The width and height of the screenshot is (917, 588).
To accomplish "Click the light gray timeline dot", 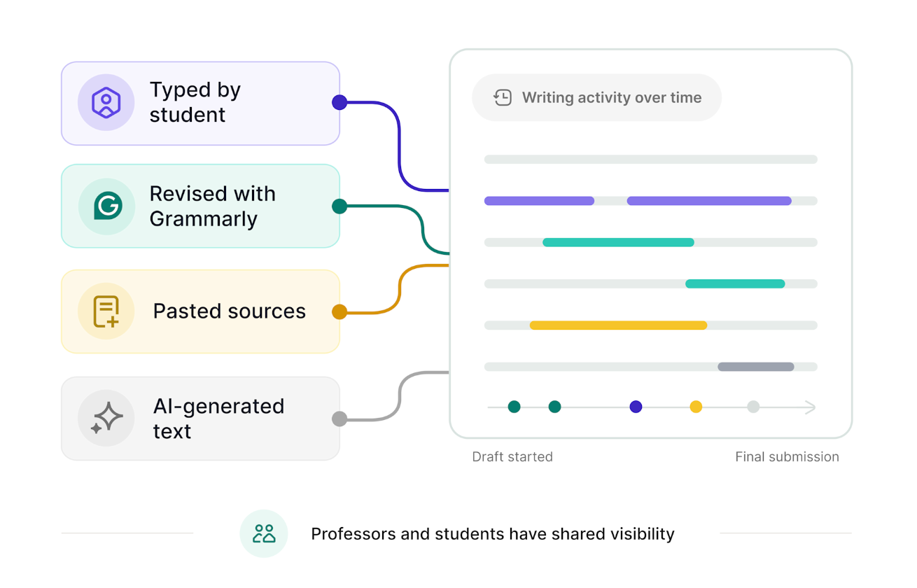I will tap(753, 407).
